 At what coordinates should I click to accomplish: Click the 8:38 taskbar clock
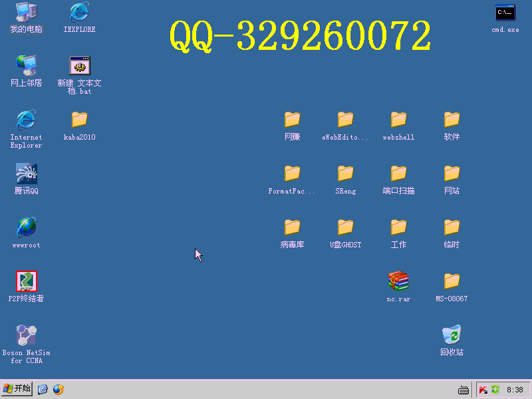click(515, 390)
